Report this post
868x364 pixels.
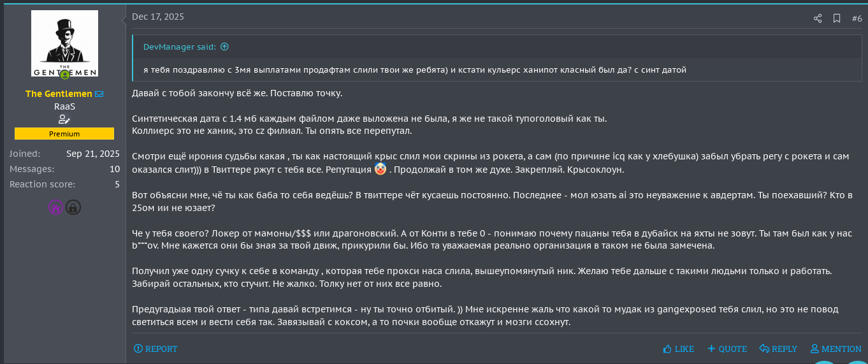click(x=156, y=349)
